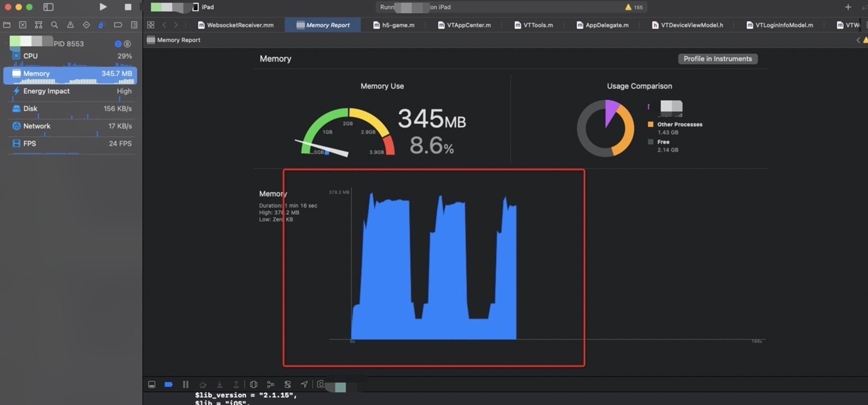Switch to h5-game.m tab
868x405 pixels.
(394, 25)
